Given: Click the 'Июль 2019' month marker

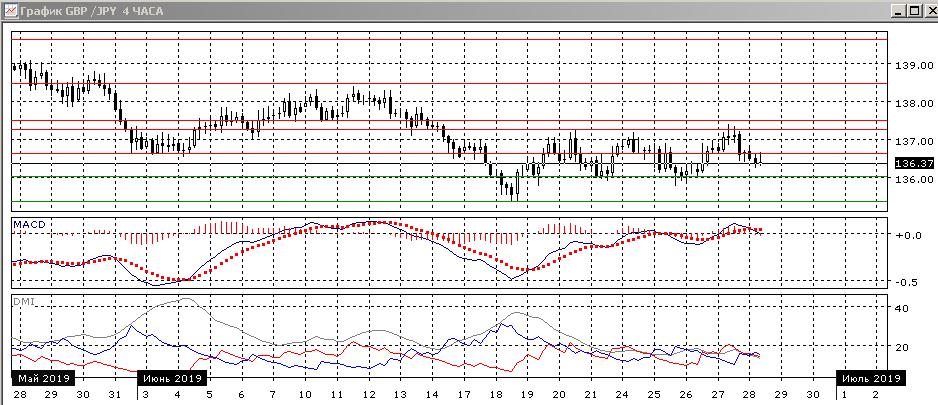Looking at the screenshot, I should pos(870,378).
